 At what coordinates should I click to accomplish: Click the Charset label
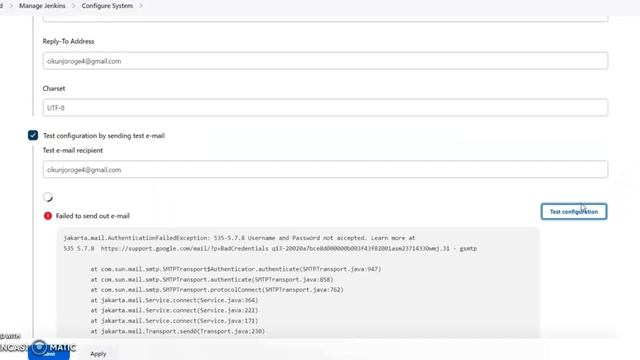pos(54,88)
